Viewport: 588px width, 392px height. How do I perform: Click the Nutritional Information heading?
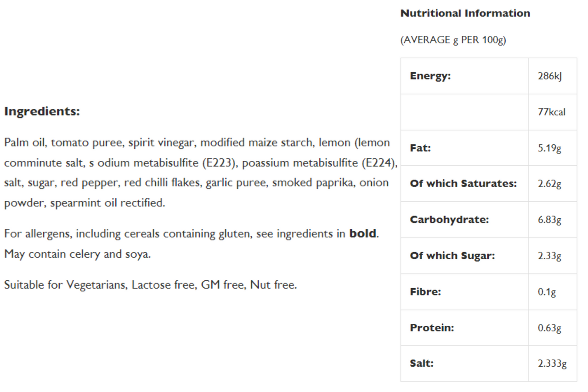point(465,13)
